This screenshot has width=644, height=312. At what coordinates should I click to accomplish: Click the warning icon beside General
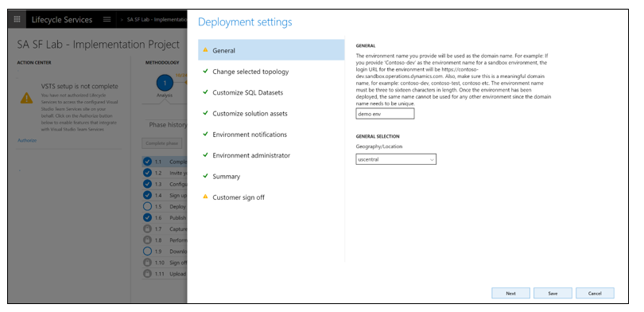pos(205,49)
